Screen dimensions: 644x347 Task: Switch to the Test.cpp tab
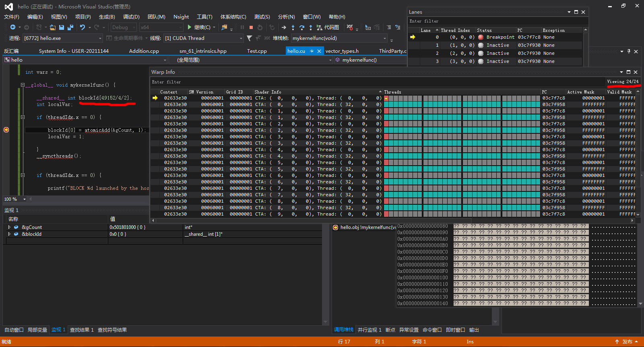(x=257, y=51)
